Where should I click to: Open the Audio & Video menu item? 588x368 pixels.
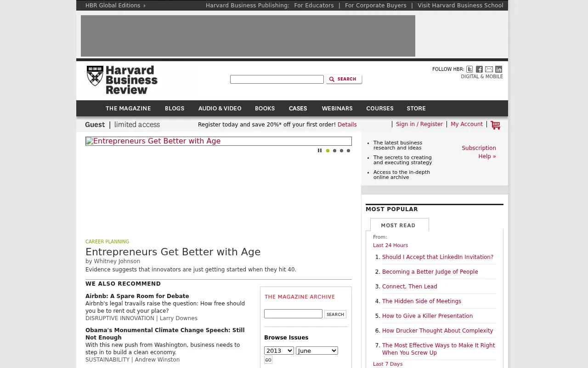pyautogui.click(x=220, y=109)
